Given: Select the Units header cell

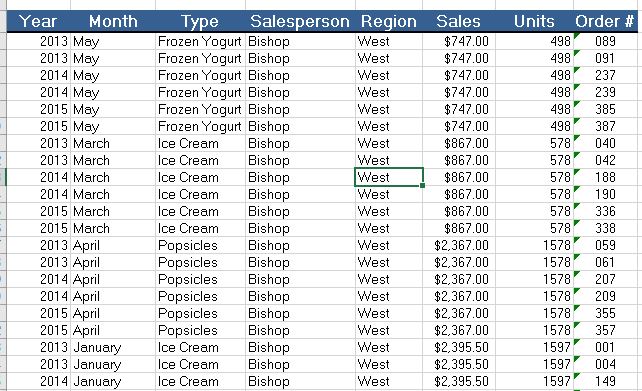Looking at the screenshot, I should tap(534, 21).
